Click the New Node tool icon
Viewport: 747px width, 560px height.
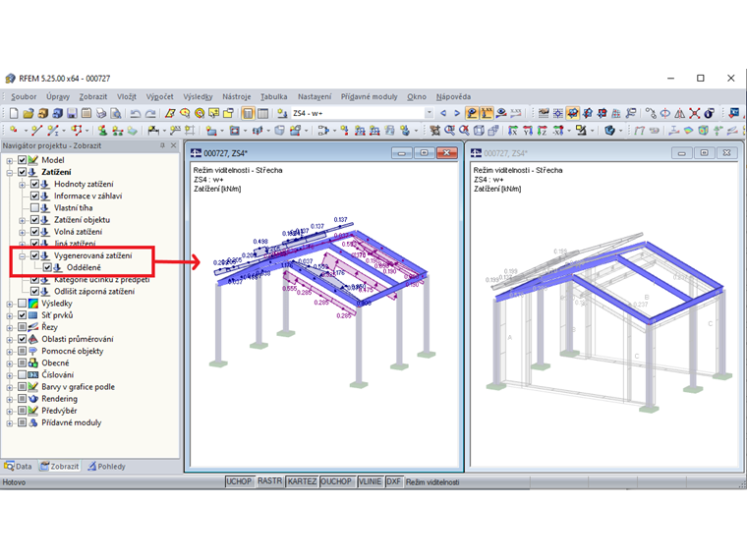point(14,130)
